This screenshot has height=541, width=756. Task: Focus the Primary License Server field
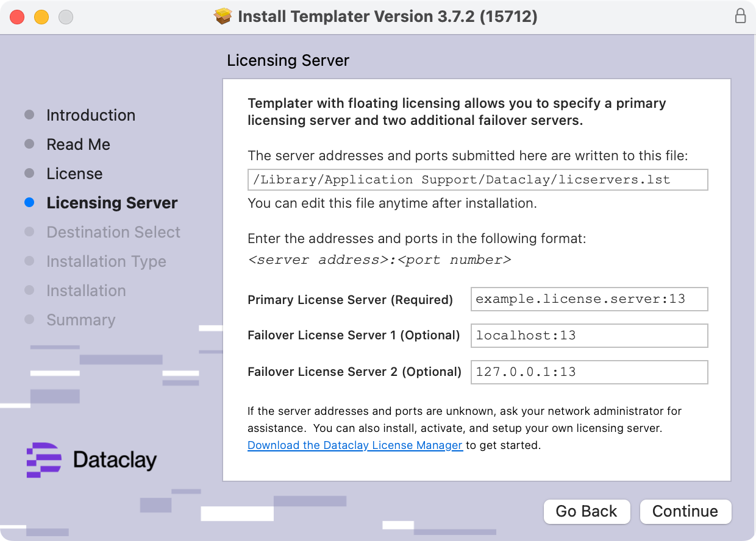coord(589,299)
